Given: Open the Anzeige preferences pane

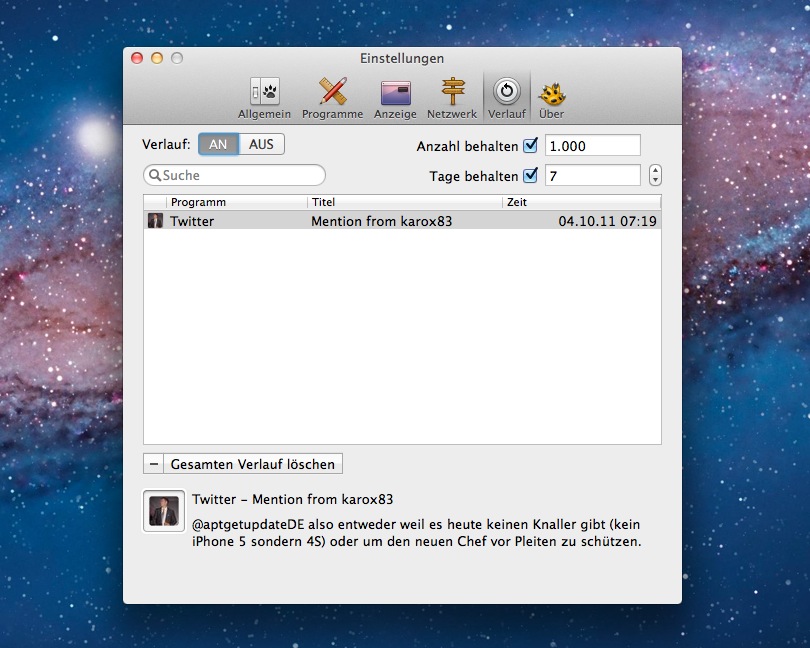Looking at the screenshot, I should click(395, 98).
